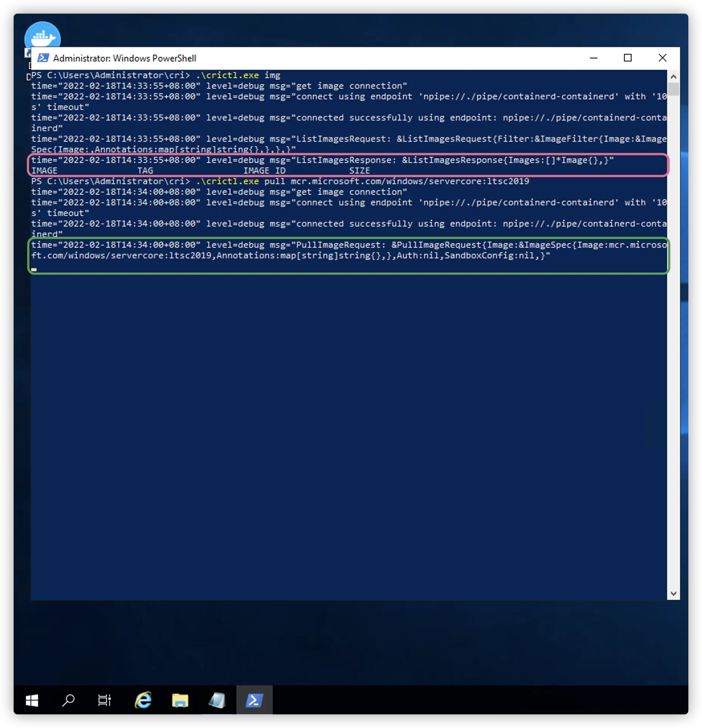Open the Start menu
Screen dimensions: 702x728
click(32, 700)
